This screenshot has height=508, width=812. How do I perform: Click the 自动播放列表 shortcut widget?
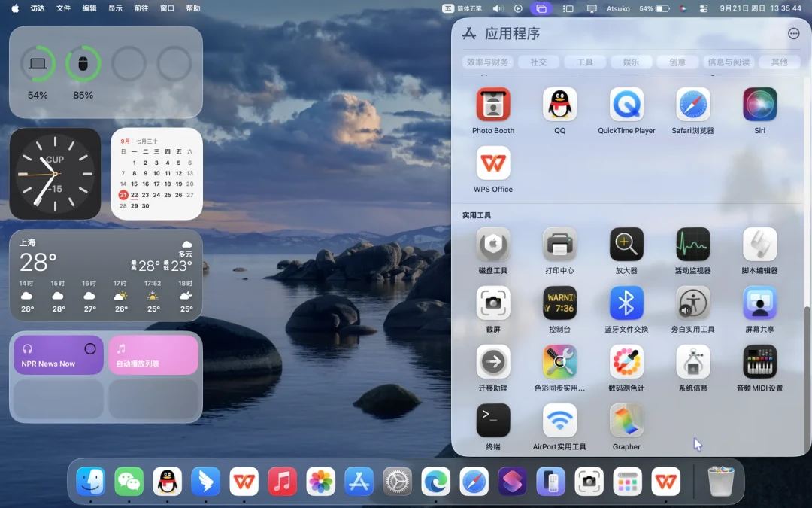[x=153, y=355]
